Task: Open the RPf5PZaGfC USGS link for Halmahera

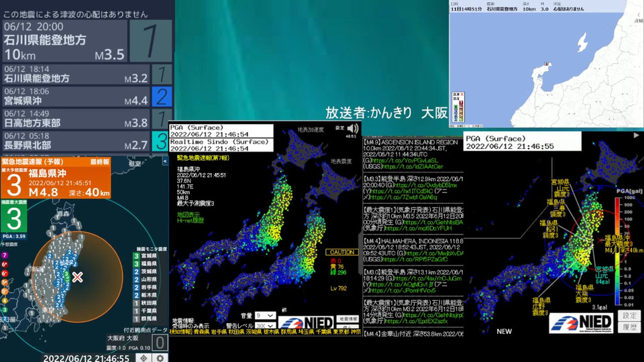Action: point(416,259)
